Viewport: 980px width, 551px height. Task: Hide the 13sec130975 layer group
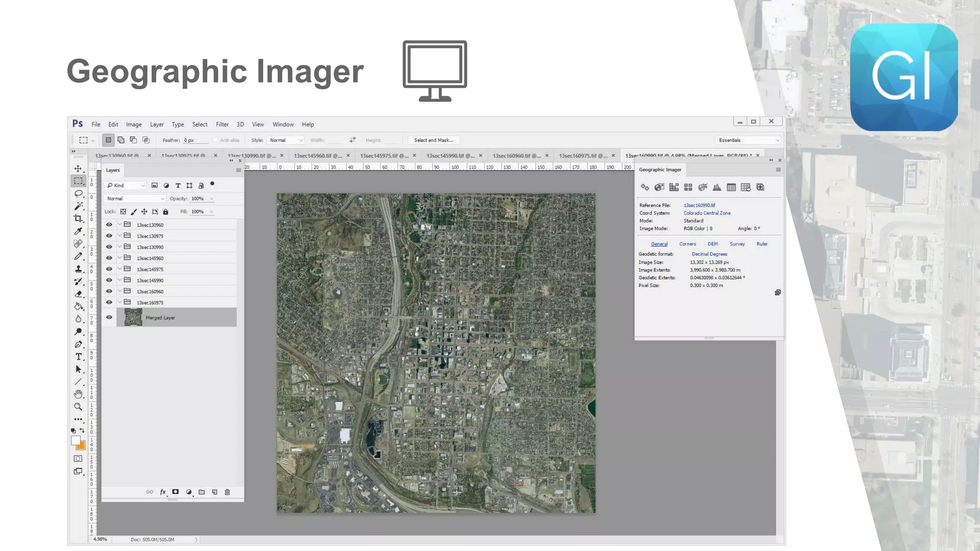click(109, 236)
